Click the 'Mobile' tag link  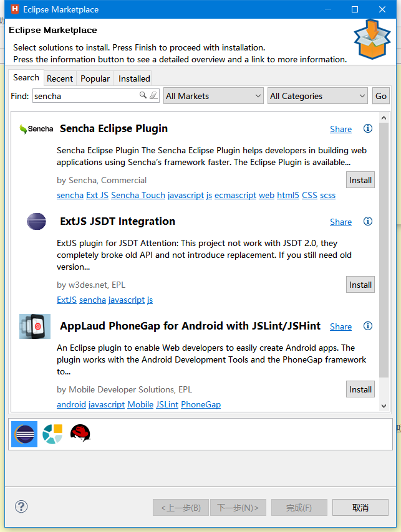pyautogui.click(x=140, y=405)
